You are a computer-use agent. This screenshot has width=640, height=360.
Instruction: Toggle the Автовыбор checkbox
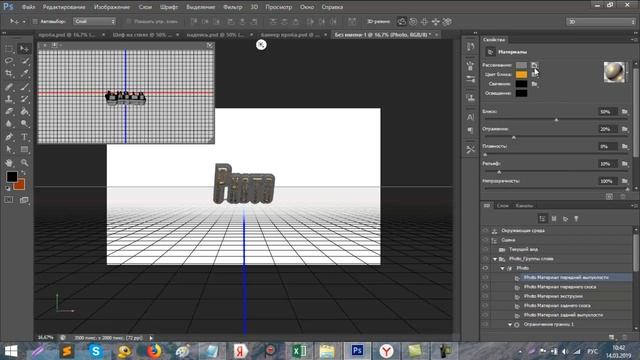click(35, 21)
